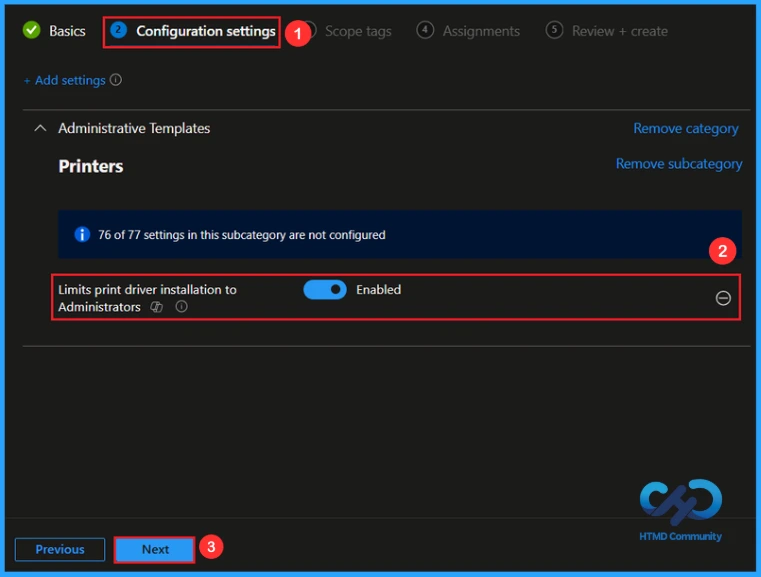Show info tooltip beside Add settings
Viewport: 761px width, 577px height.
click(x=116, y=80)
